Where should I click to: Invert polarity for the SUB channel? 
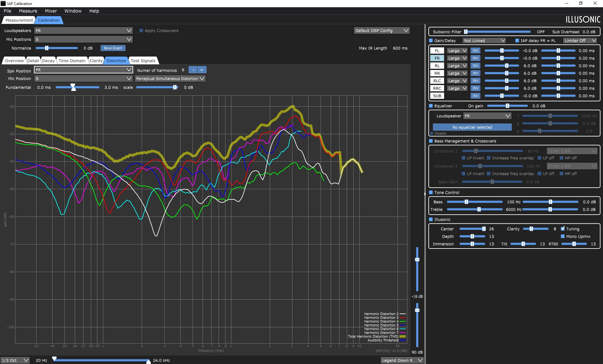[475, 96]
